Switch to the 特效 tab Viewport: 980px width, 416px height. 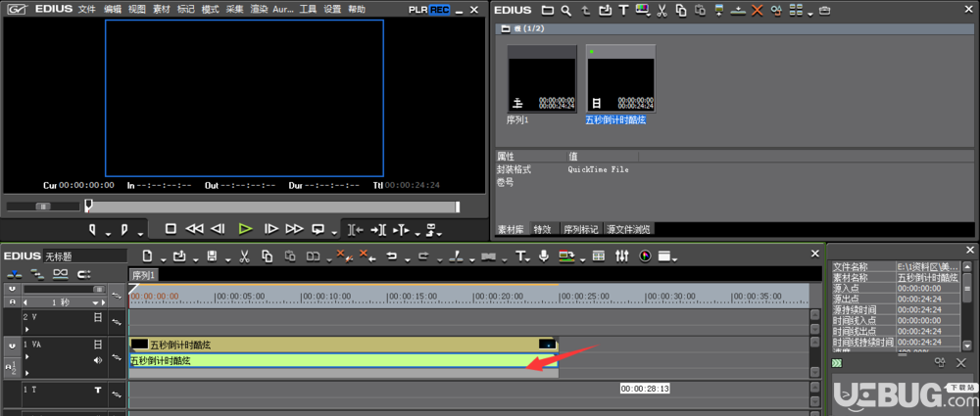point(542,229)
